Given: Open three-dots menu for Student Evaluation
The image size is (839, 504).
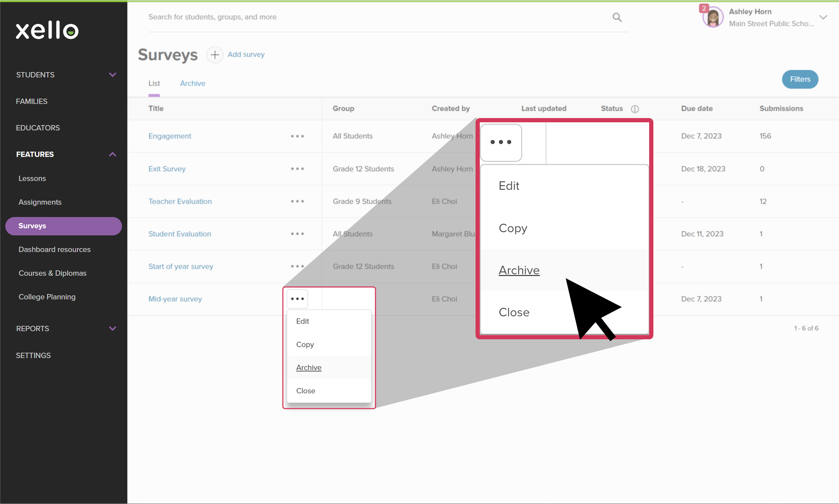Looking at the screenshot, I should click(297, 234).
